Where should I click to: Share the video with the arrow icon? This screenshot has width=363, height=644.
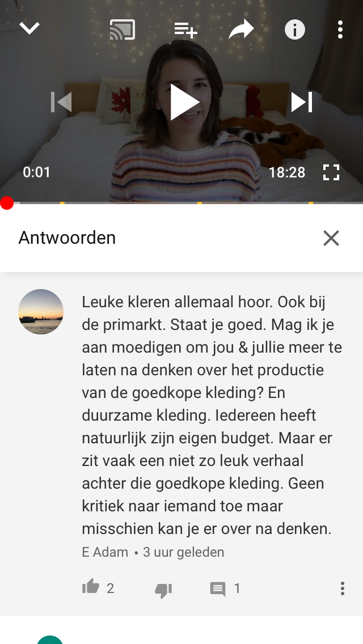[x=241, y=29]
